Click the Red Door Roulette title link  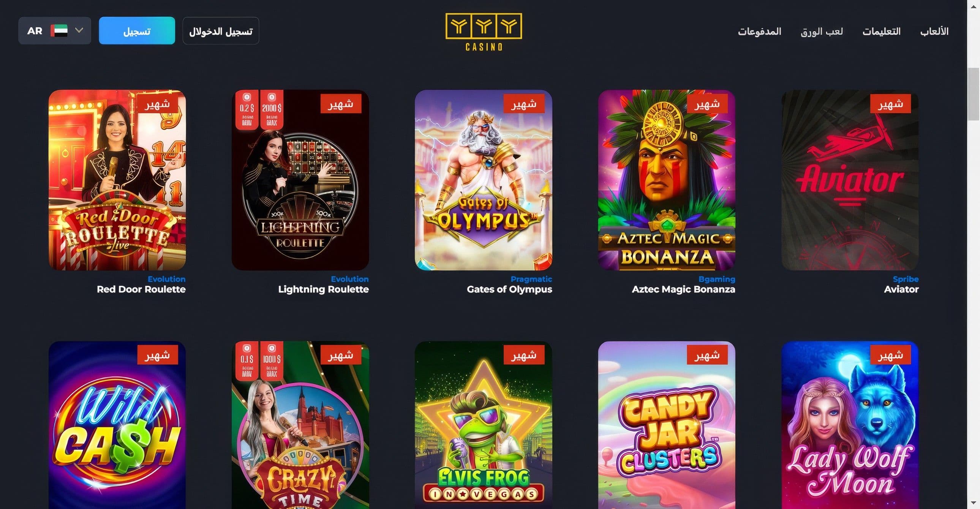[x=141, y=289]
